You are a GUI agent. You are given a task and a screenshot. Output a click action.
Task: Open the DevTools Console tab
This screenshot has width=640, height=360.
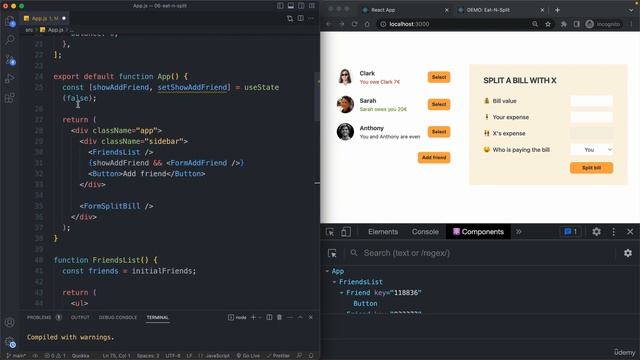click(425, 232)
